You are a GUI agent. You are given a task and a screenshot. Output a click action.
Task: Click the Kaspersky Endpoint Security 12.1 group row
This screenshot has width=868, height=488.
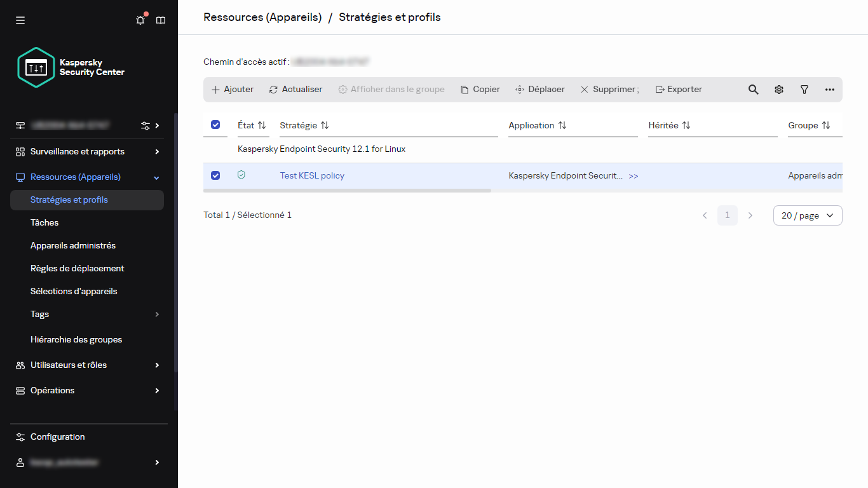(x=523, y=149)
